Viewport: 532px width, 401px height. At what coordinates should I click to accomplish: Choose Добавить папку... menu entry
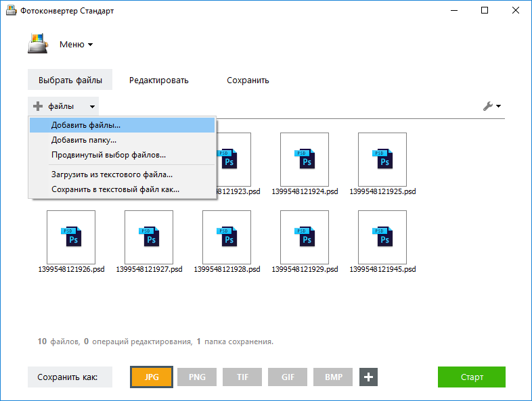pos(122,140)
